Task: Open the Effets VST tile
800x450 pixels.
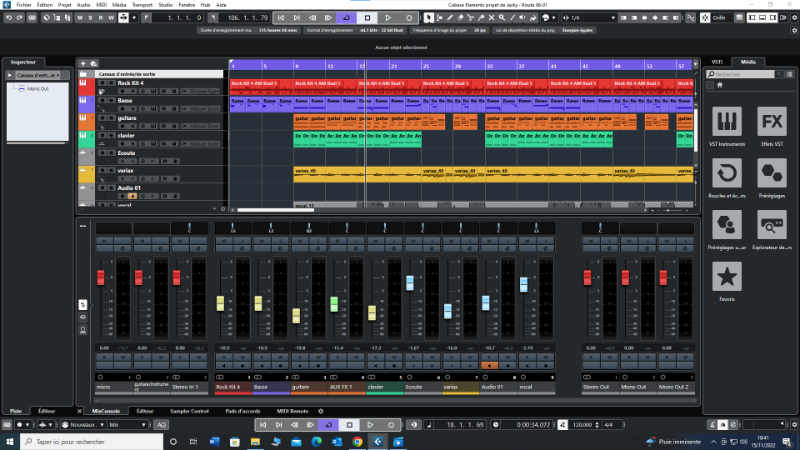Action: click(x=771, y=123)
